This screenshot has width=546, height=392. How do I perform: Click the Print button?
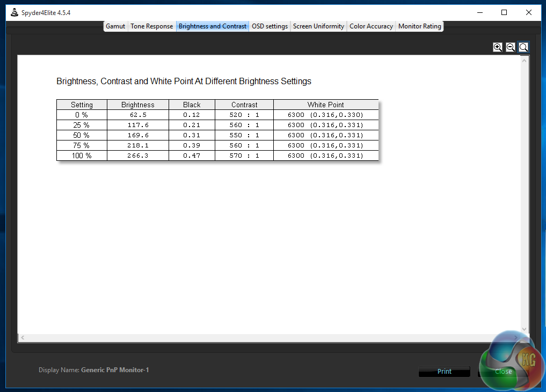[445, 372]
